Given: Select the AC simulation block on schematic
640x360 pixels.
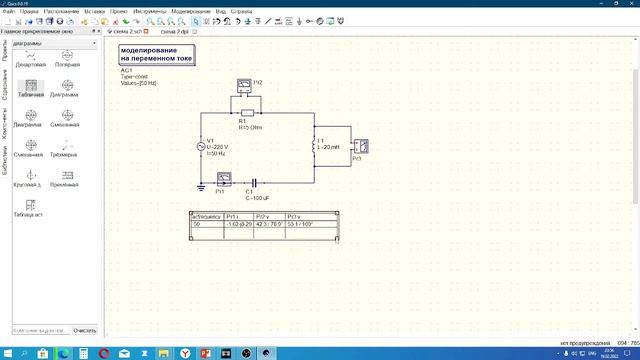Looking at the screenshot, I should 157,54.
